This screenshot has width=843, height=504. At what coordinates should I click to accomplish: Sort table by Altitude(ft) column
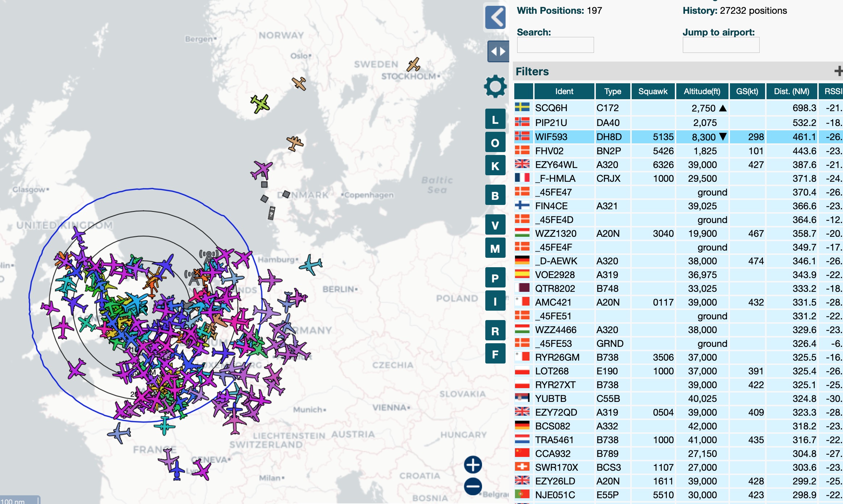tap(702, 91)
